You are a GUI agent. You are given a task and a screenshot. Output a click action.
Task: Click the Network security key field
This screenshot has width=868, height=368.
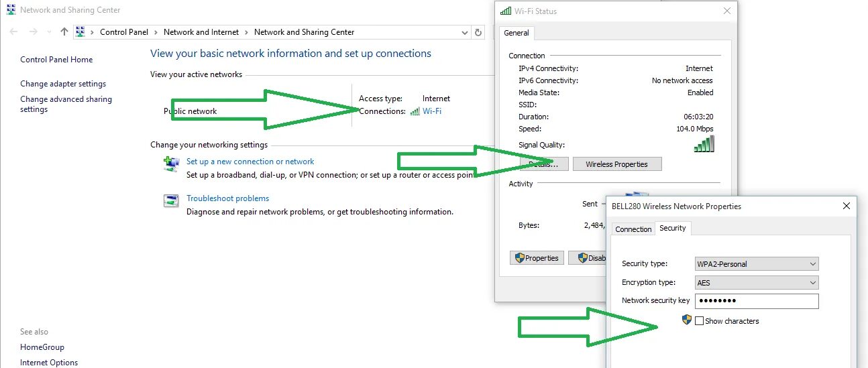coord(757,301)
